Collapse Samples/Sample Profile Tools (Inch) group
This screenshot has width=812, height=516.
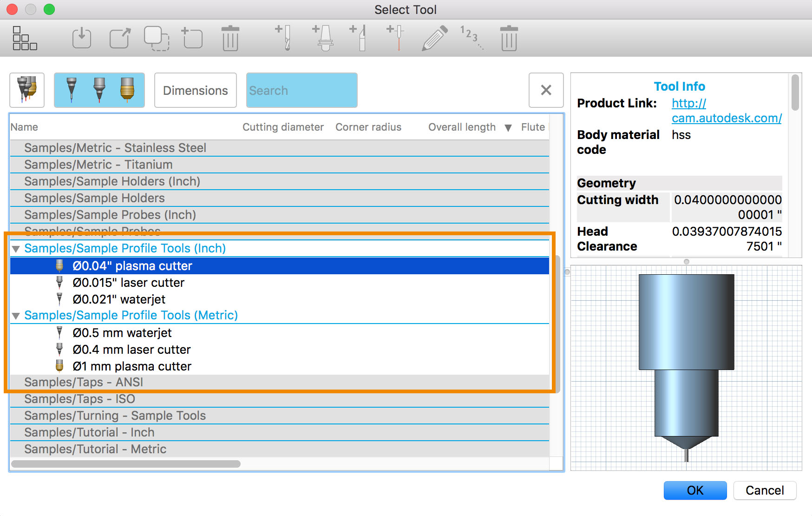point(16,249)
